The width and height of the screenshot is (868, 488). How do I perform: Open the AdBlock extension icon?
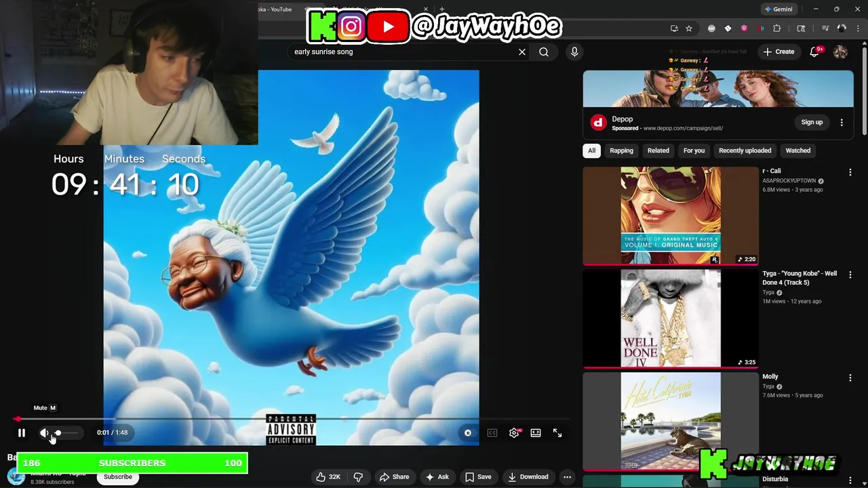coord(711,28)
